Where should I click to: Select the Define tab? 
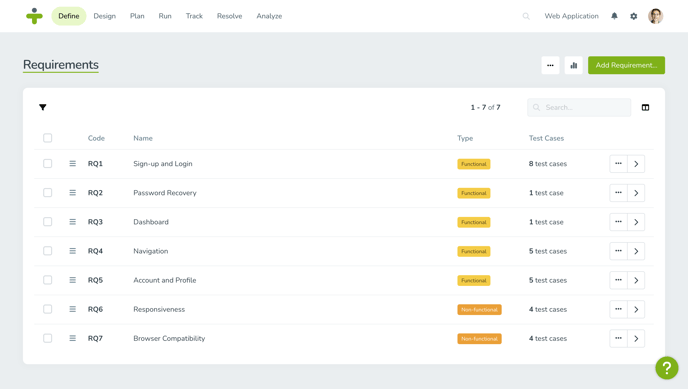[x=69, y=16]
